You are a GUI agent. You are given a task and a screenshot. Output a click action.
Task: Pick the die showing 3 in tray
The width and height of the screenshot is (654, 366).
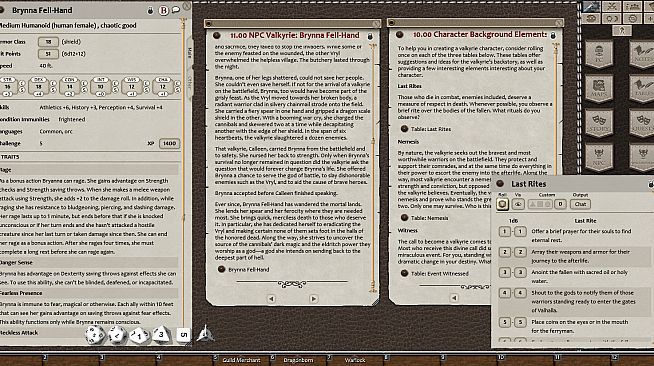[161, 335]
